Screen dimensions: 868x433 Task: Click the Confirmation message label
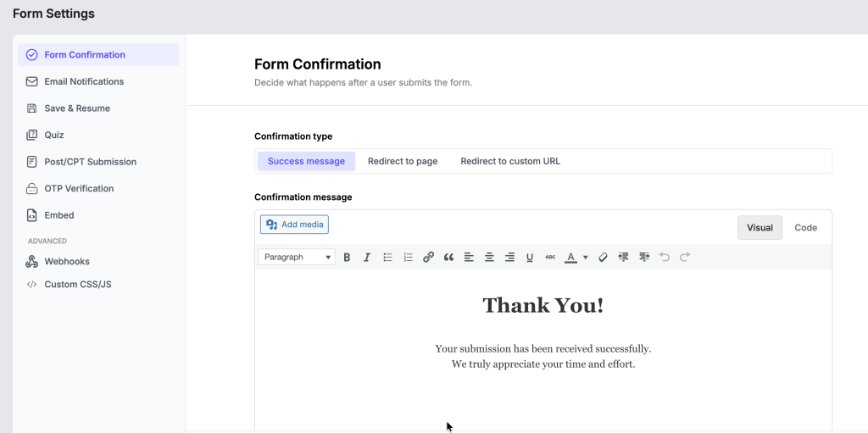coord(303,197)
